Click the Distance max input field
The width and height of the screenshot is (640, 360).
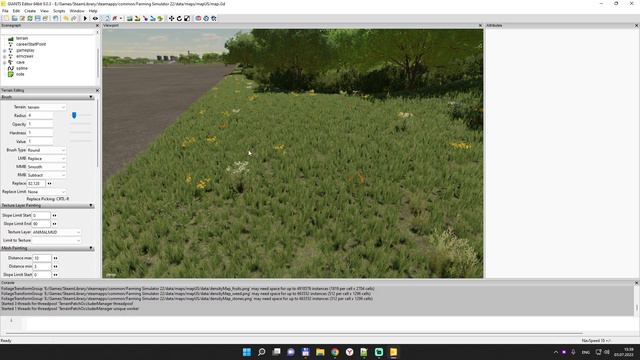42,258
